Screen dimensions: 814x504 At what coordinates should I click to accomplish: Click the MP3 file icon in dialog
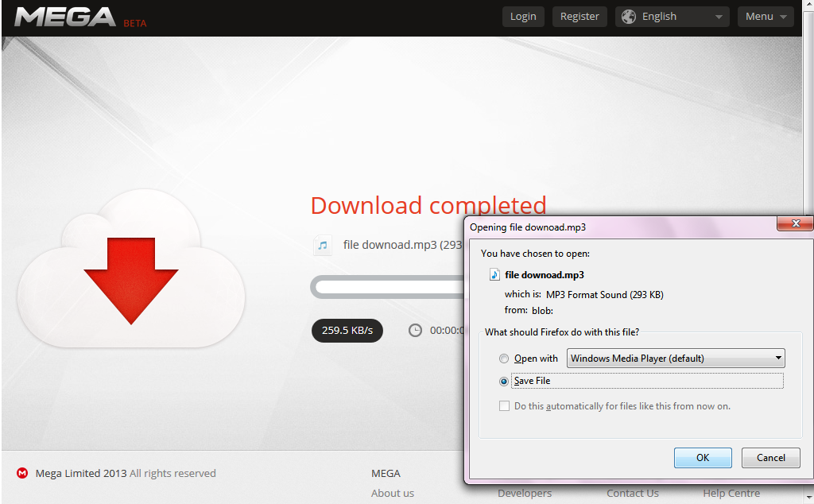pyautogui.click(x=494, y=275)
